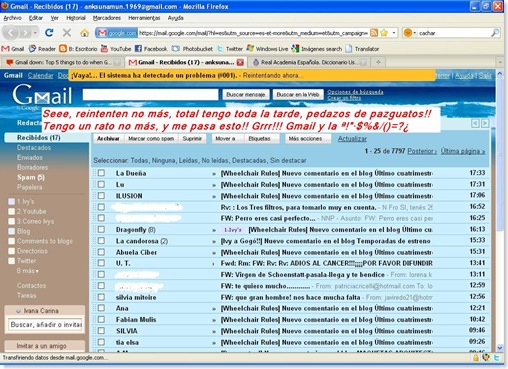Open the Facebook bookmark
The image size is (508, 369).
click(151, 49)
